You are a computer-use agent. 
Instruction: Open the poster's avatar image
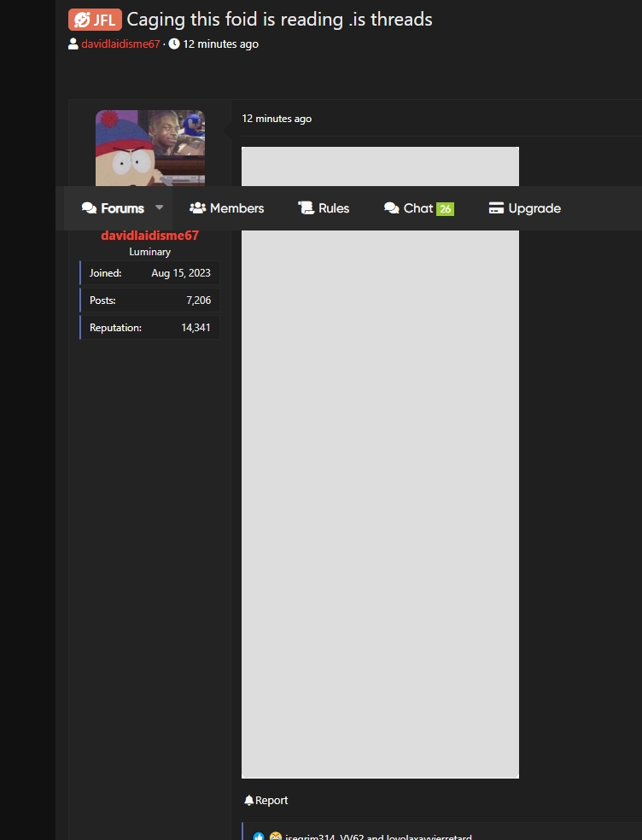pos(150,148)
